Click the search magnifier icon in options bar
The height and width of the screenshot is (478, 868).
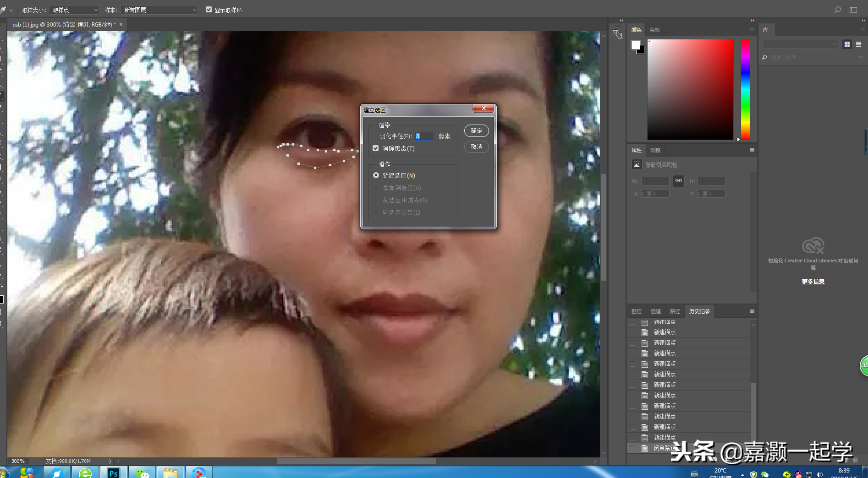coord(838,10)
